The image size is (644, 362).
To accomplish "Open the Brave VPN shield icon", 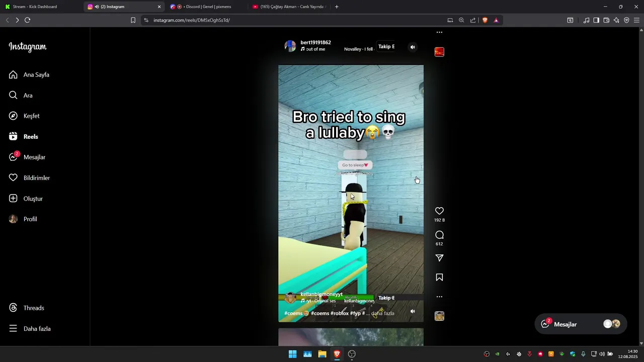I will click(x=626, y=20).
